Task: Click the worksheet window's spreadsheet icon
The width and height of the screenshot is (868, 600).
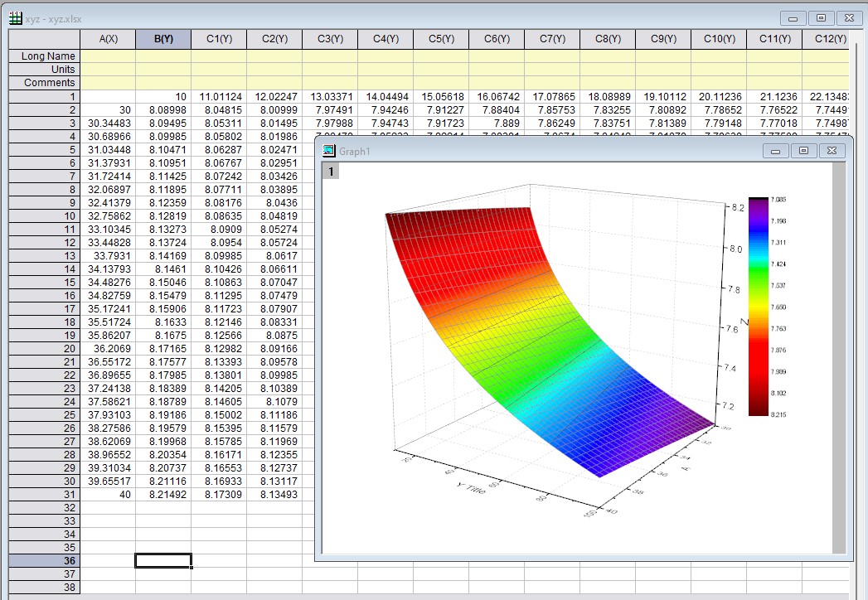Action: 17,18
